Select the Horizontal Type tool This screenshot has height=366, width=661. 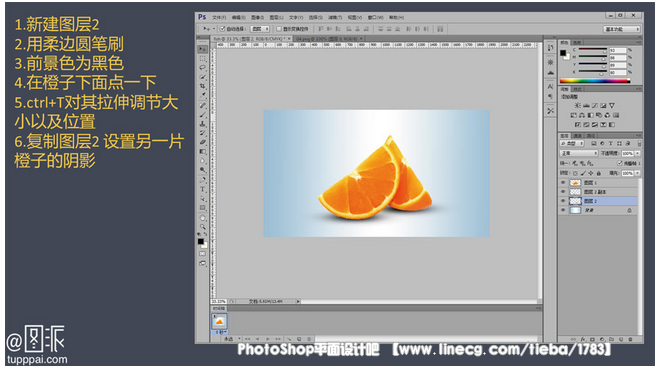[x=203, y=190]
